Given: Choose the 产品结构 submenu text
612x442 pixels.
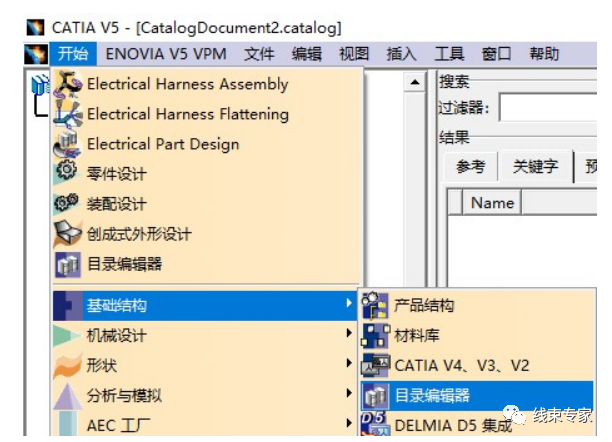Looking at the screenshot, I should pyautogui.click(x=424, y=305).
